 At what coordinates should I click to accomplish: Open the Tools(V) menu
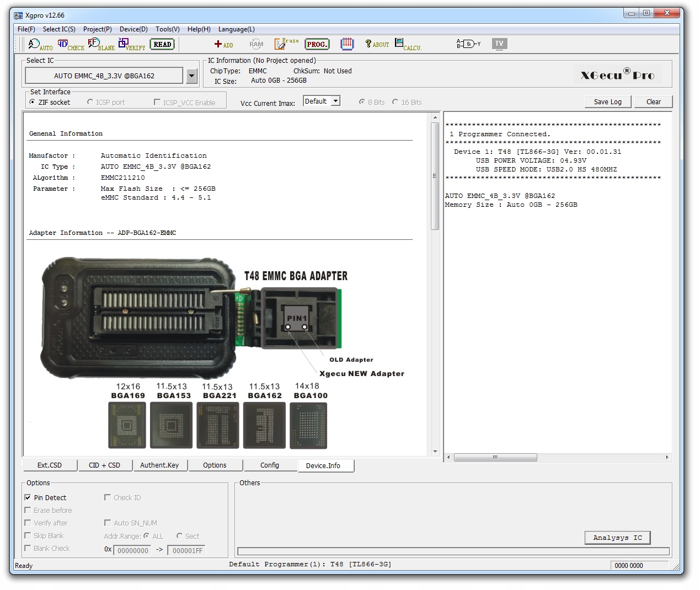(168, 29)
